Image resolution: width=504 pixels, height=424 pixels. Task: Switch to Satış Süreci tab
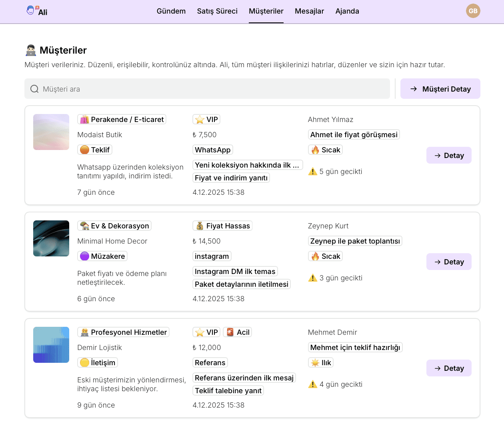tap(217, 11)
